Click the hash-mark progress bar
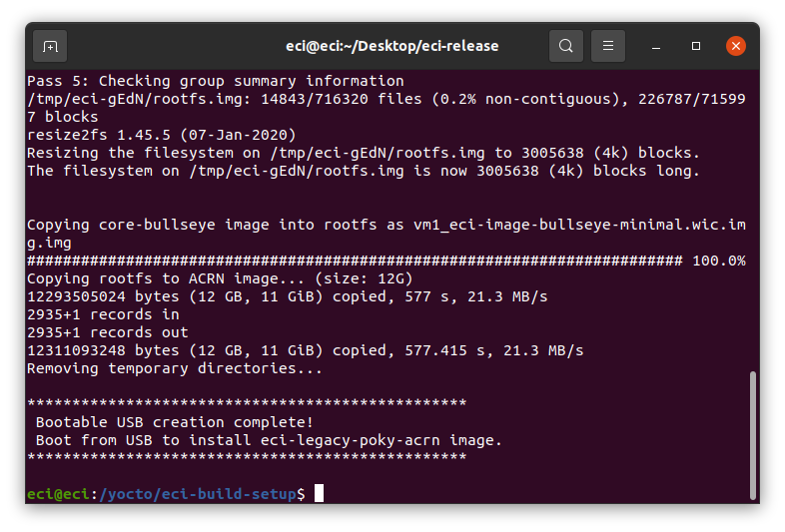 click(x=355, y=261)
